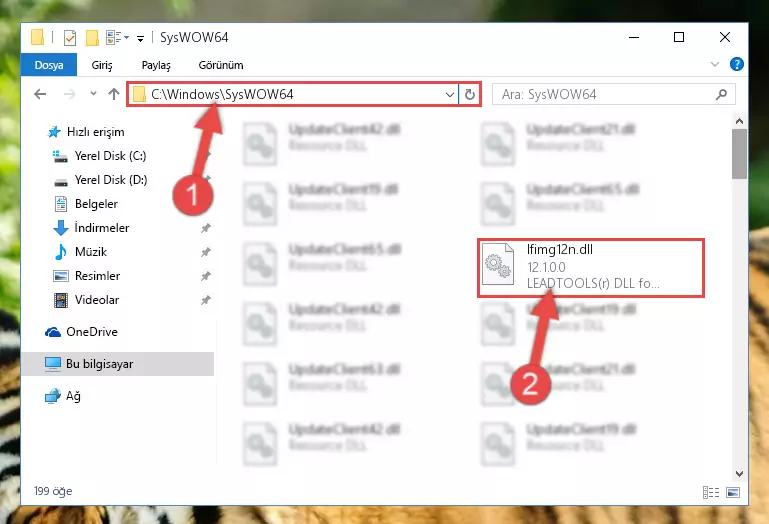Click the LEADTOOLS(r) DLL description text
The image size is (769, 524).
tap(592, 283)
